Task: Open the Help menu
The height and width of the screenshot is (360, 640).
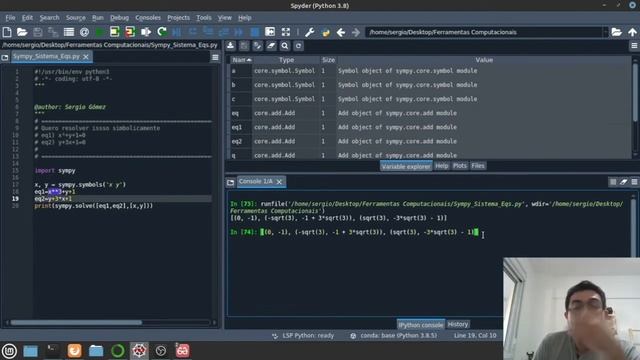Action: 244,18
